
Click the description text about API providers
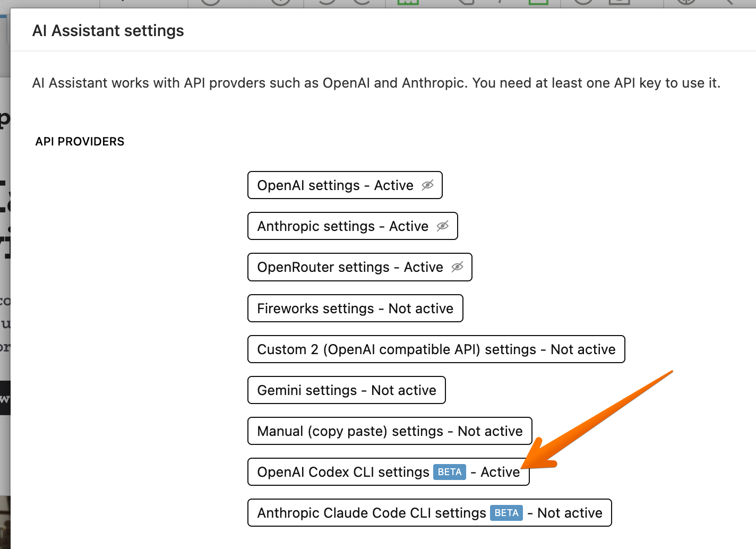coord(376,83)
